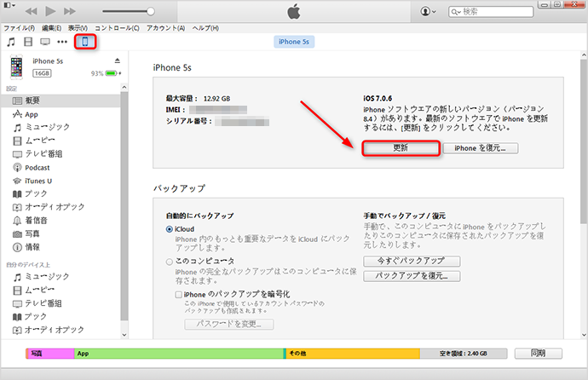
Task: Click main pane scroll up arrow
Action: [584, 55]
